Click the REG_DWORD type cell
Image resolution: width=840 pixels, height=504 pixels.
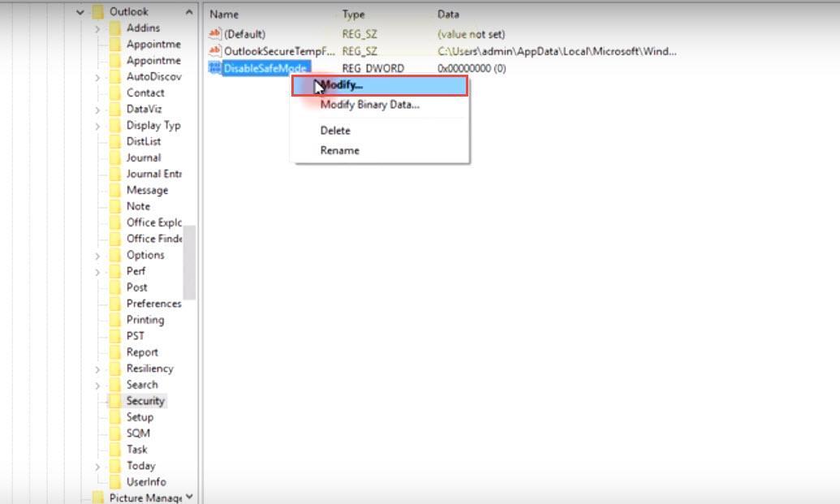click(373, 68)
